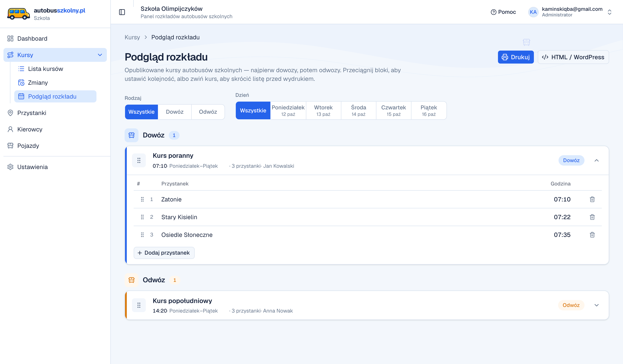The height and width of the screenshot is (364, 623).
Task: Select Poniedziałek 12 paź
Action: pos(288,110)
